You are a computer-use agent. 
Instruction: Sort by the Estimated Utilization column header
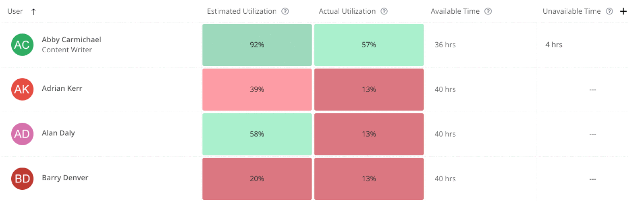click(242, 11)
